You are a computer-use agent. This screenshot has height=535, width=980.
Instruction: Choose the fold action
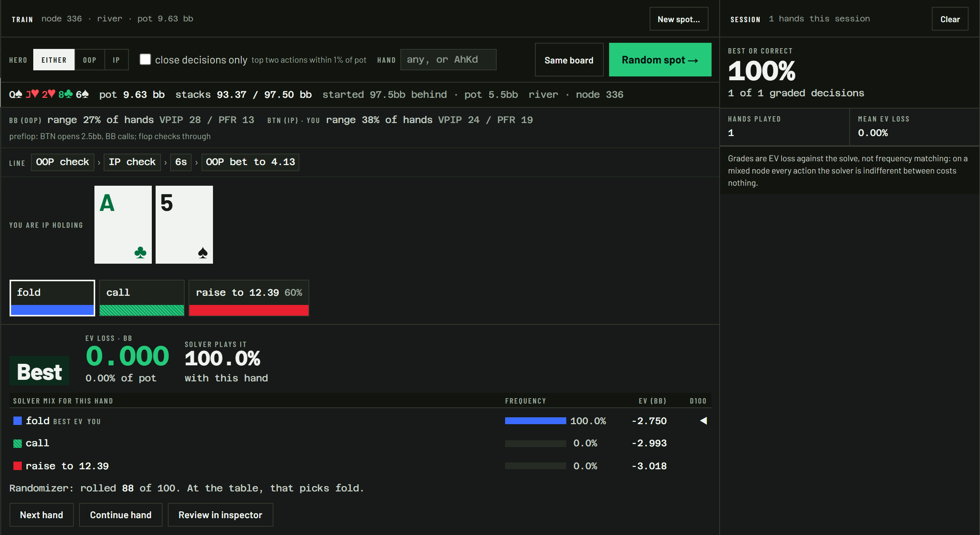point(52,298)
